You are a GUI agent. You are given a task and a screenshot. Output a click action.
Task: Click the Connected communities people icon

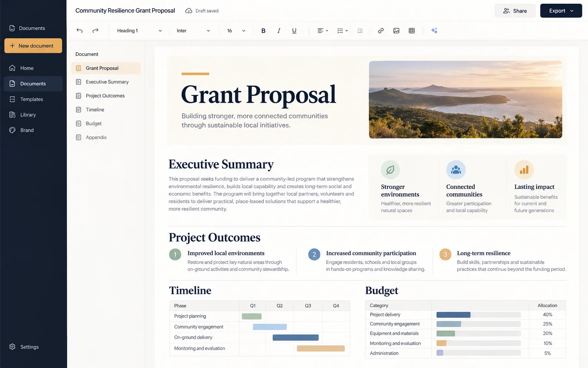(x=456, y=170)
